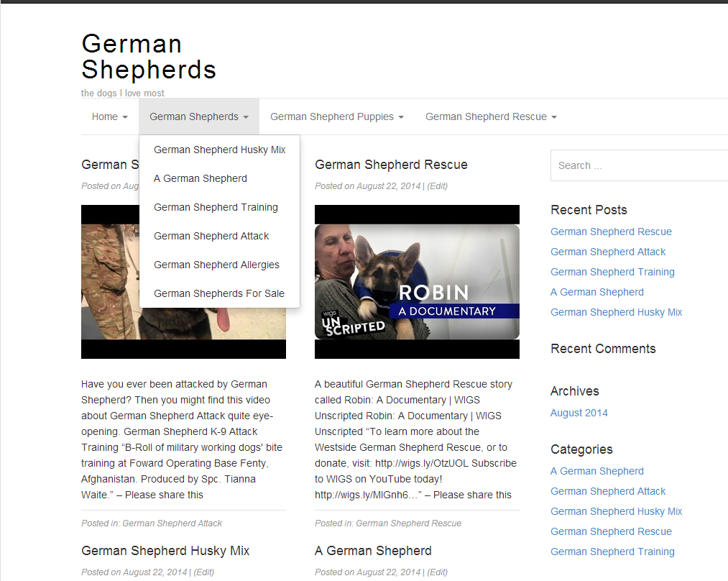Open Recent Posts German Shepherd Training link

click(612, 272)
